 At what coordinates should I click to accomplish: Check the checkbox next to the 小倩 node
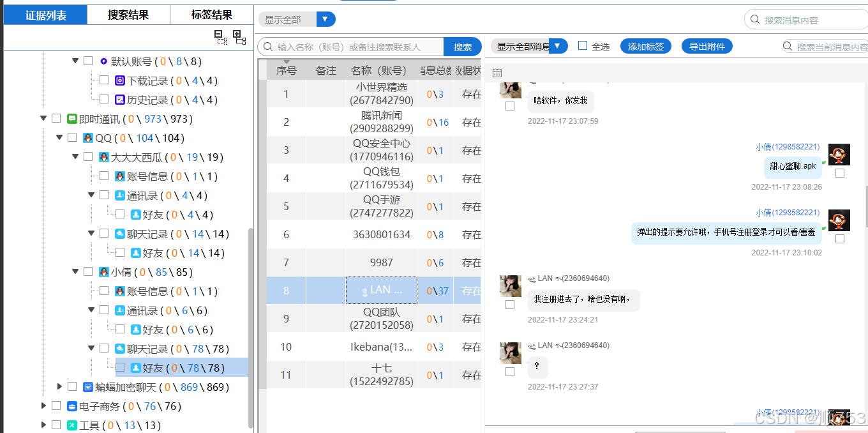[x=89, y=271]
